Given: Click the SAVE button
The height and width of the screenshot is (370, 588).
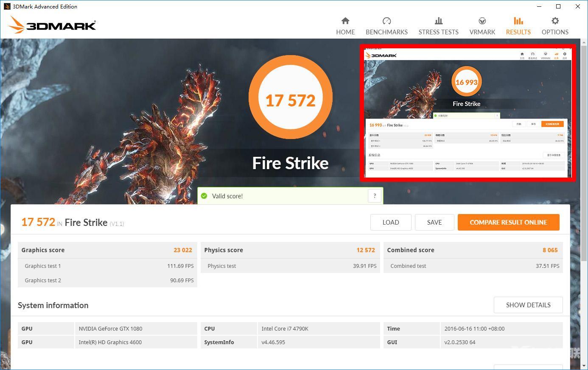Looking at the screenshot, I should pyautogui.click(x=434, y=222).
